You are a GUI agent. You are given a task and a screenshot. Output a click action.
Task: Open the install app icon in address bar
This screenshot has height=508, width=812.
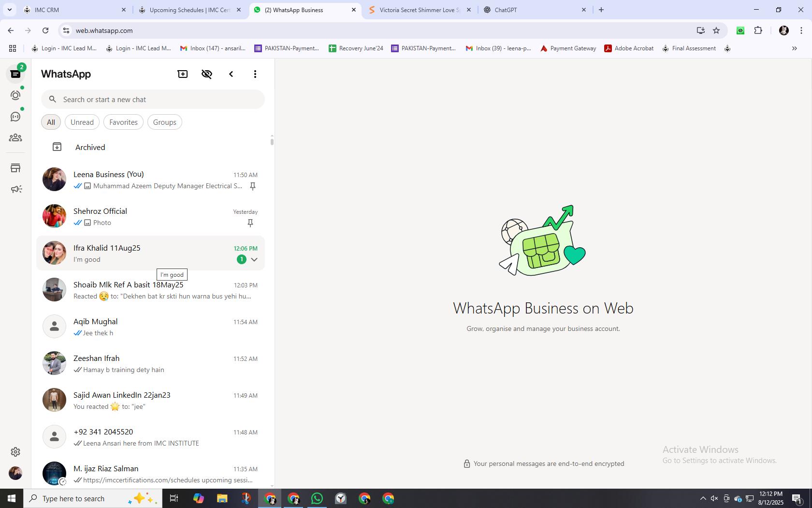700,30
